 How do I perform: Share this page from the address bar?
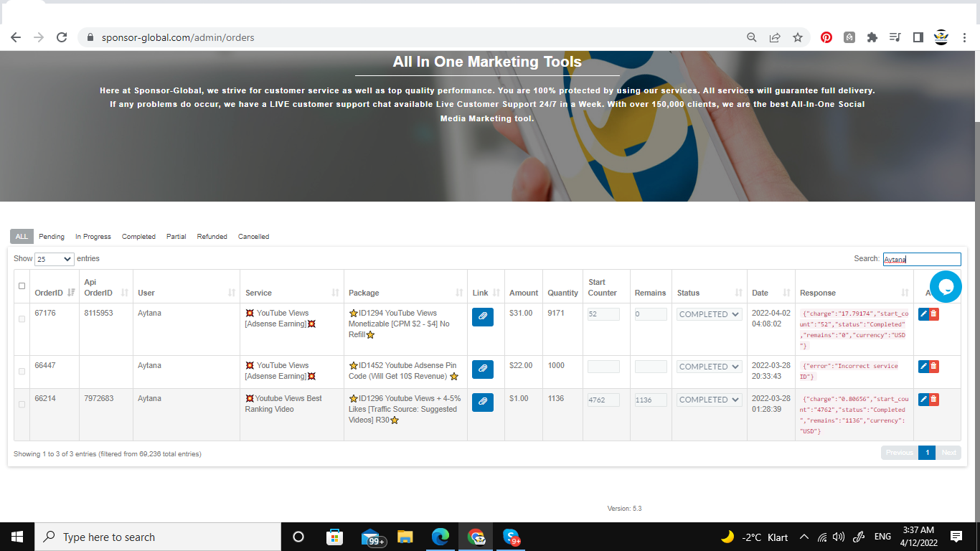(775, 37)
